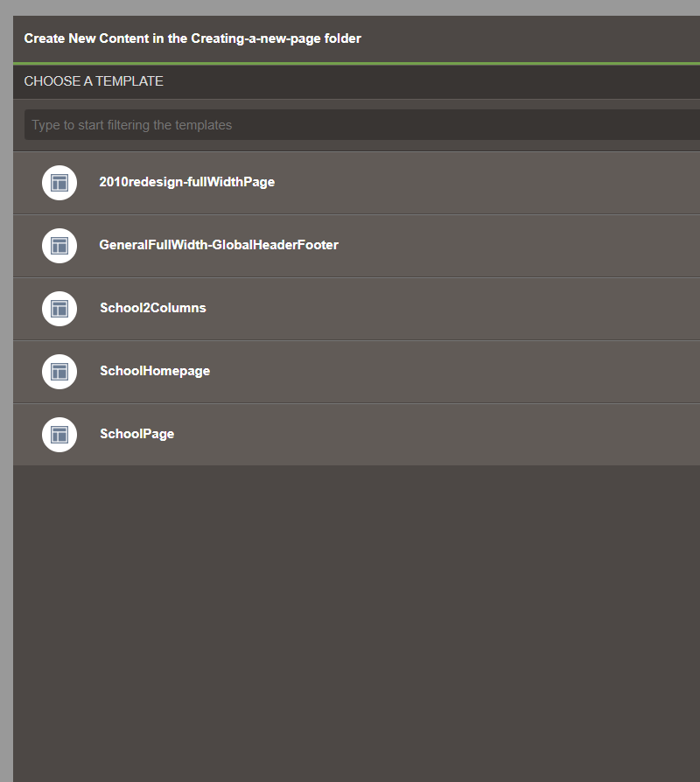This screenshot has width=700, height=782.
Task: Click the CHOOSE A TEMPLATE section header
Action: pos(94,81)
